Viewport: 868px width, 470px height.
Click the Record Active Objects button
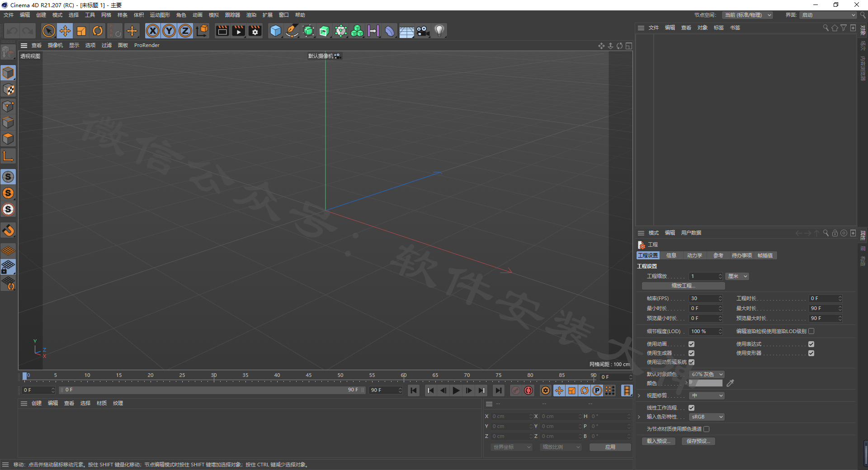[x=516, y=390]
